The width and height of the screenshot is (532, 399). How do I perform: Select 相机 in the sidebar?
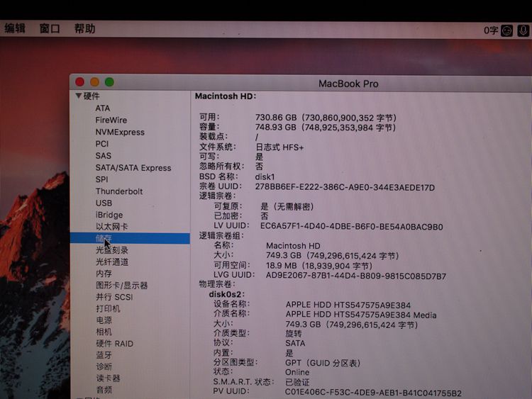[x=104, y=332]
